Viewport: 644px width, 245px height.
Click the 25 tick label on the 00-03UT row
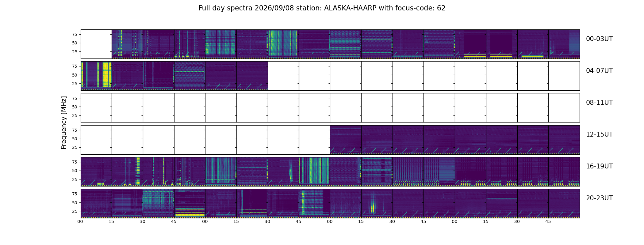[75, 52]
